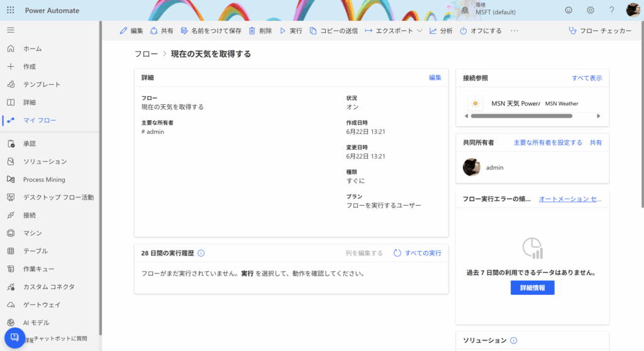The image size is (644, 351).
Task: Click 削除 trash toolbar button
Action: (x=260, y=31)
